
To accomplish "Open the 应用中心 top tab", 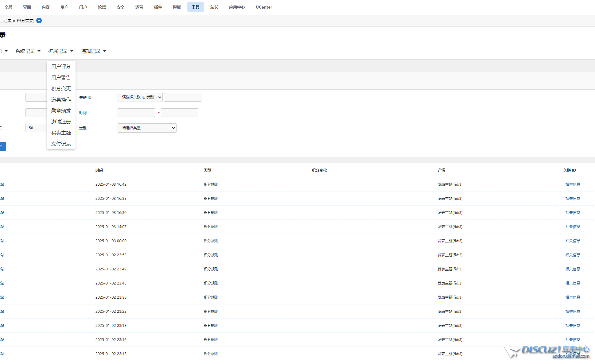I will pos(237,7).
